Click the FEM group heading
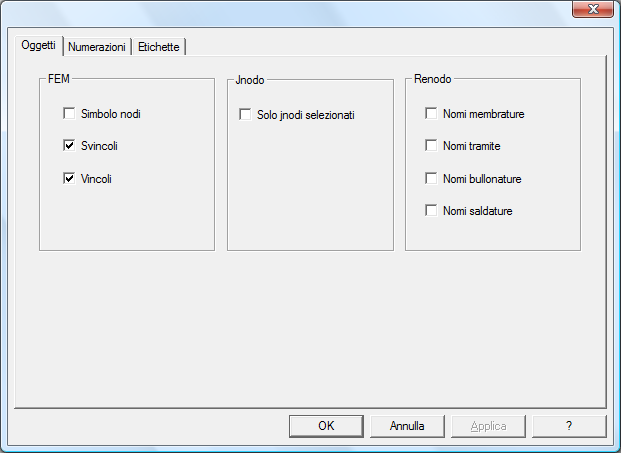The image size is (621, 453). [x=58, y=80]
